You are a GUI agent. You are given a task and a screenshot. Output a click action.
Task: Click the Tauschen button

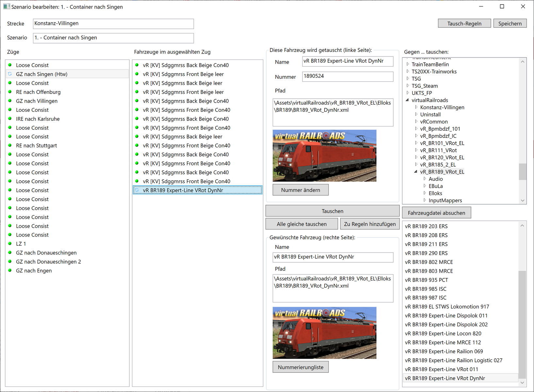(x=332, y=211)
